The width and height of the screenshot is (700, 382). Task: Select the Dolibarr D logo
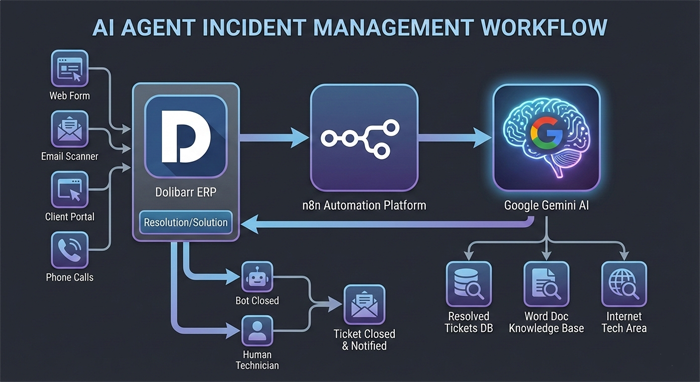pyautogui.click(x=186, y=137)
